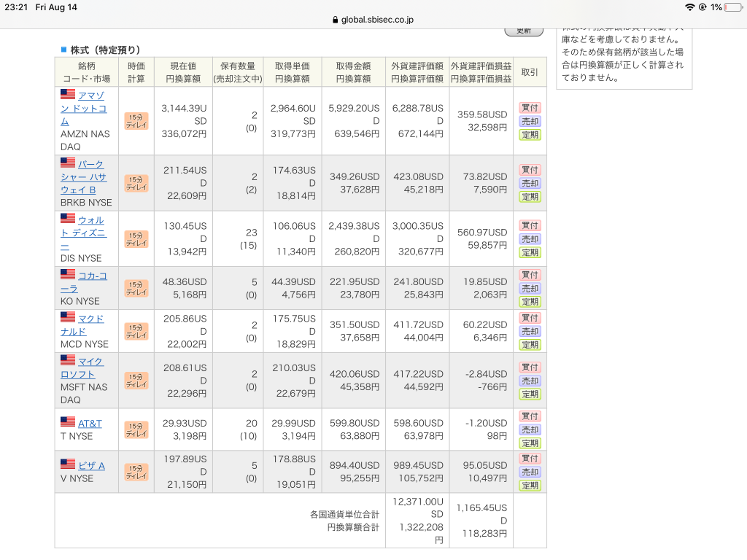
Task: Tap the battery icon in the status bar
Action: (734, 7)
